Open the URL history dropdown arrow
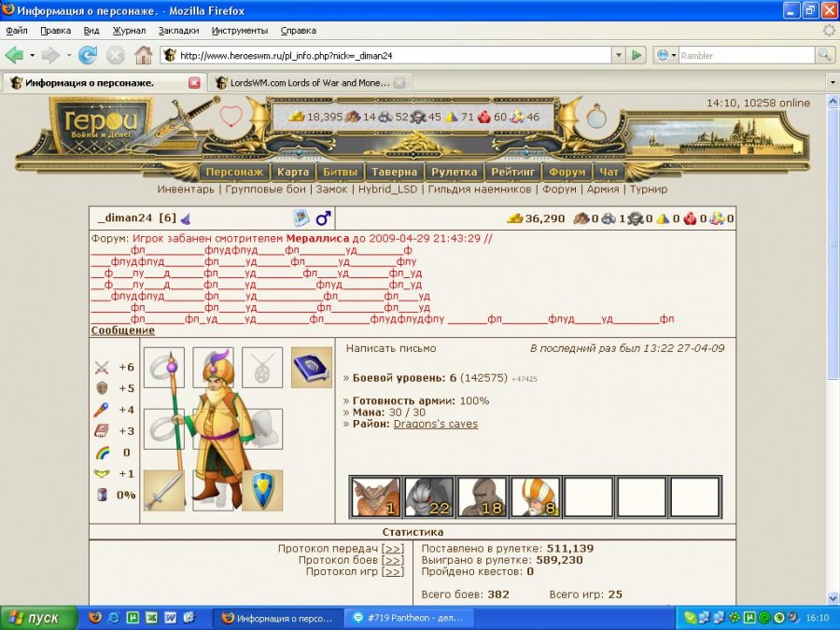The width and height of the screenshot is (840, 630). pos(619,55)
